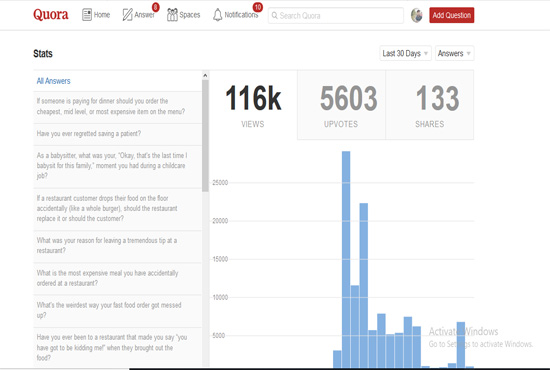The height and width of the screenshot is (370, 550).
Task: Click the red 8 answer badge
Action: point(155,7)
